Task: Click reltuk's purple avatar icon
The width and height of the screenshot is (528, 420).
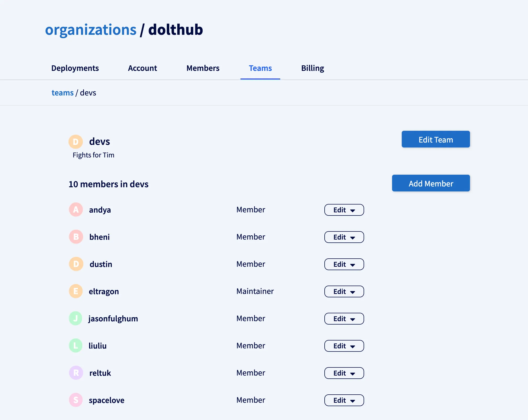Action: click(76, 373)
